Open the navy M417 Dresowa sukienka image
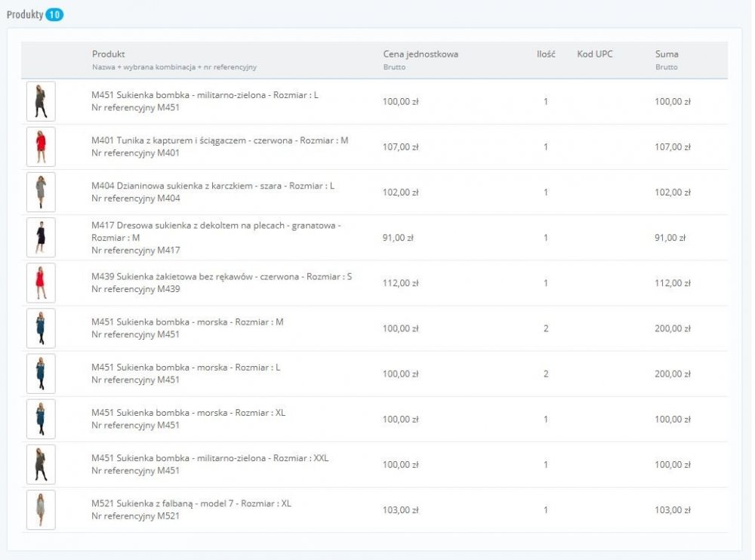755x560 pixels. (x=41, y=238)
